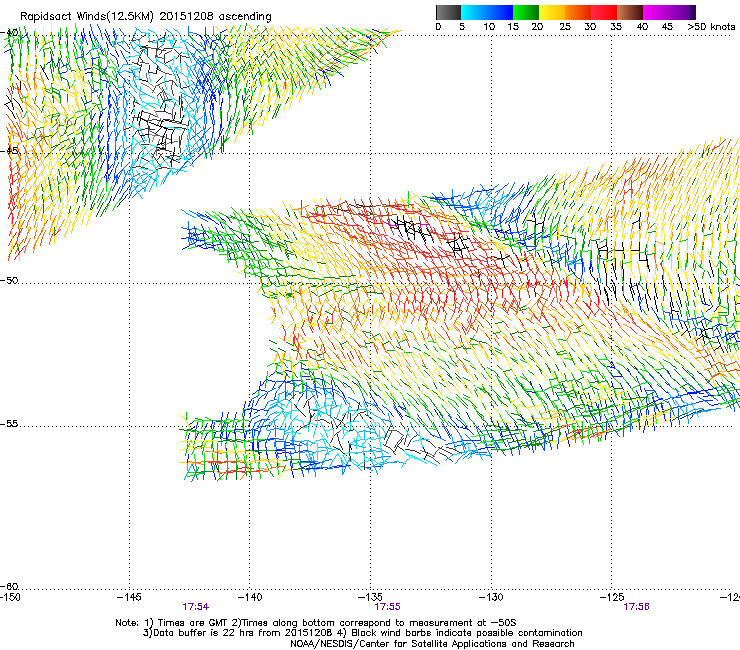Click the brown 35-40 knots legend swatch
Screen dimensions: 740x650
coord(630,12)
